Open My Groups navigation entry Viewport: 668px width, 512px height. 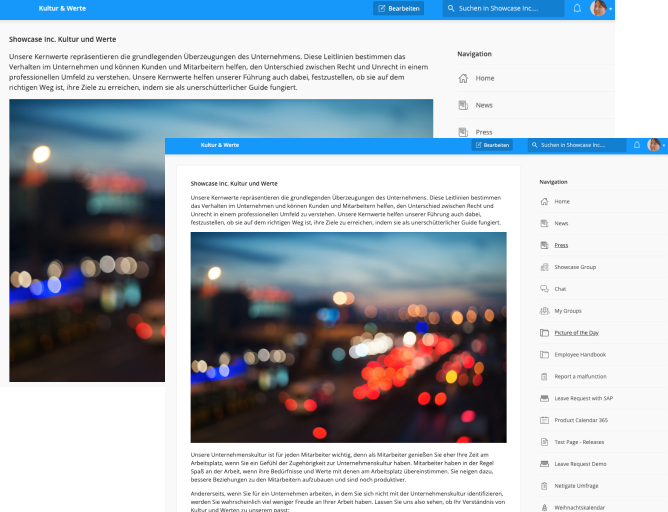pos(568,311)
